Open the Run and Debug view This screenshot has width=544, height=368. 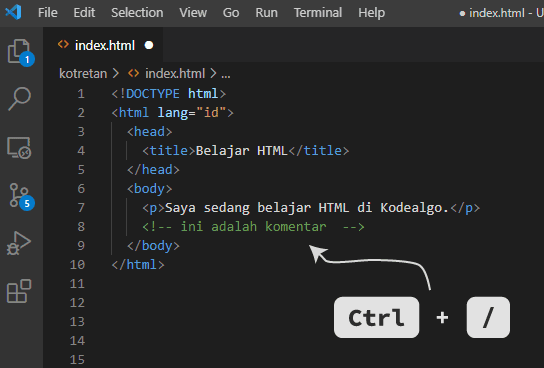(19, 243)
